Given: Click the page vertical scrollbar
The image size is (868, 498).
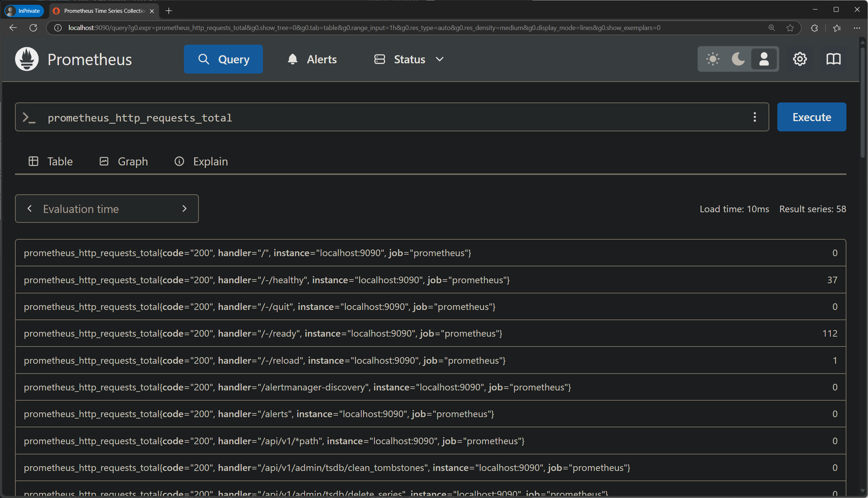Looking at the screenshot, I should click(863, 102).
